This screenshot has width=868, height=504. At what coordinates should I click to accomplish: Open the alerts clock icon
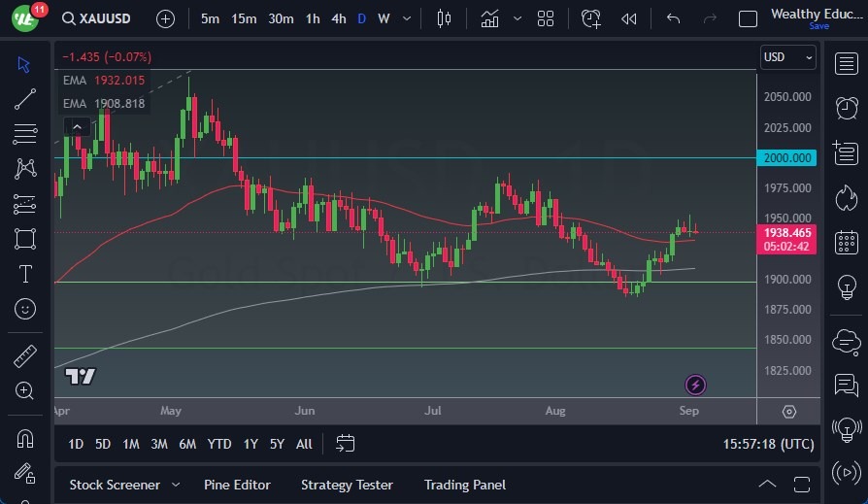tap(846, 106)
